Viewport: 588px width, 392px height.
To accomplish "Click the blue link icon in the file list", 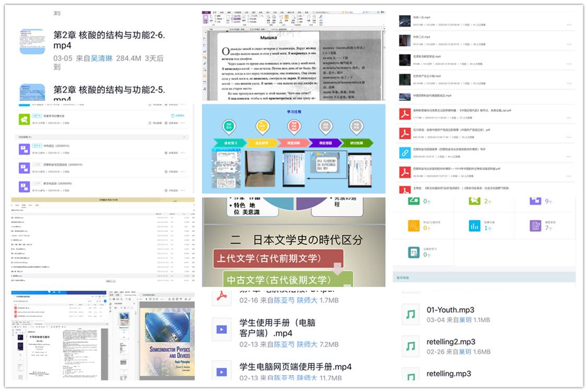I will pyautogui.click(x=405, y=152).
